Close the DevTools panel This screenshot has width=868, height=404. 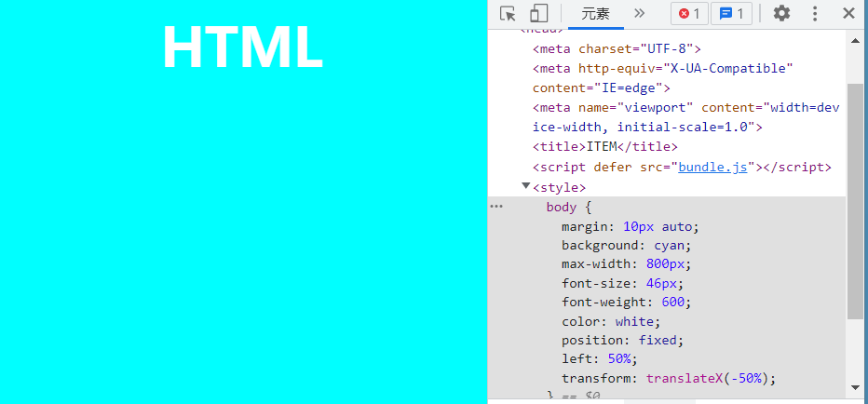[848, 13]
